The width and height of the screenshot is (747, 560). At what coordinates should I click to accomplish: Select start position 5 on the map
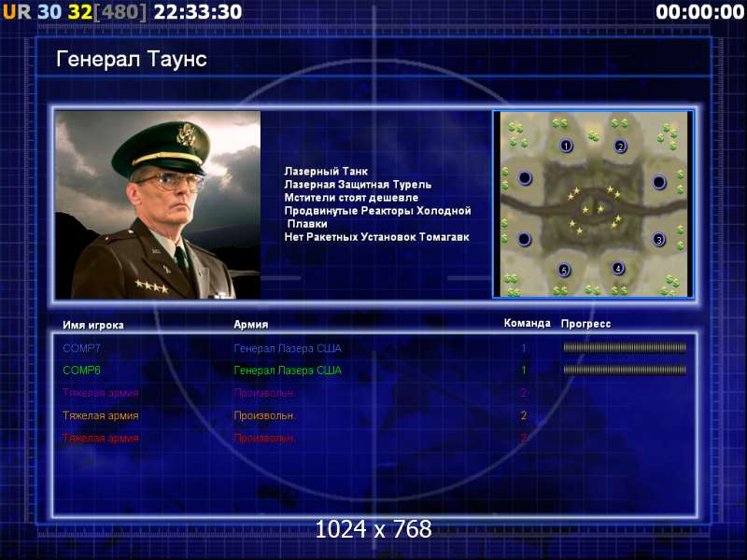click(564, 270)
